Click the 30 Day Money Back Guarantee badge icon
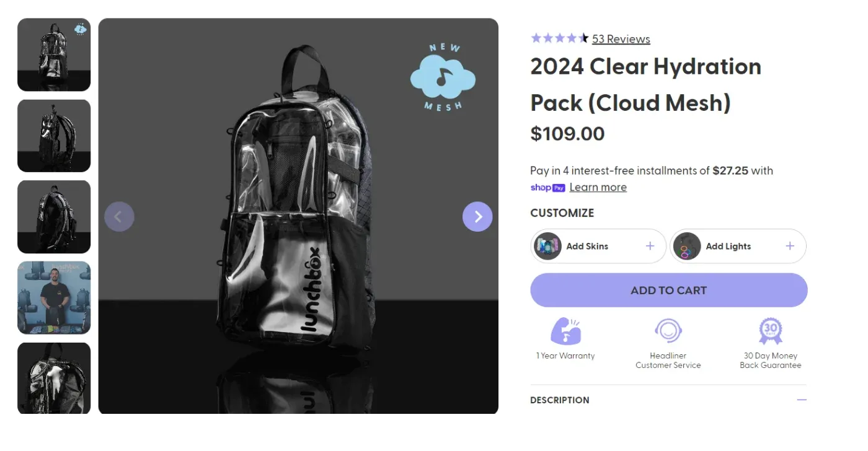The height and width of the screenshot is (451, 868). pos(770,330)
